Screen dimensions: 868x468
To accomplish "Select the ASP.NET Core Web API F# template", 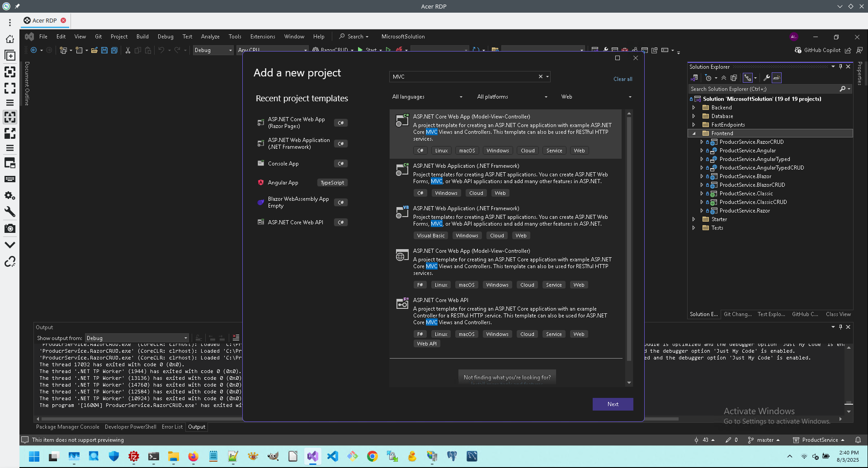I will pos(505,322).
